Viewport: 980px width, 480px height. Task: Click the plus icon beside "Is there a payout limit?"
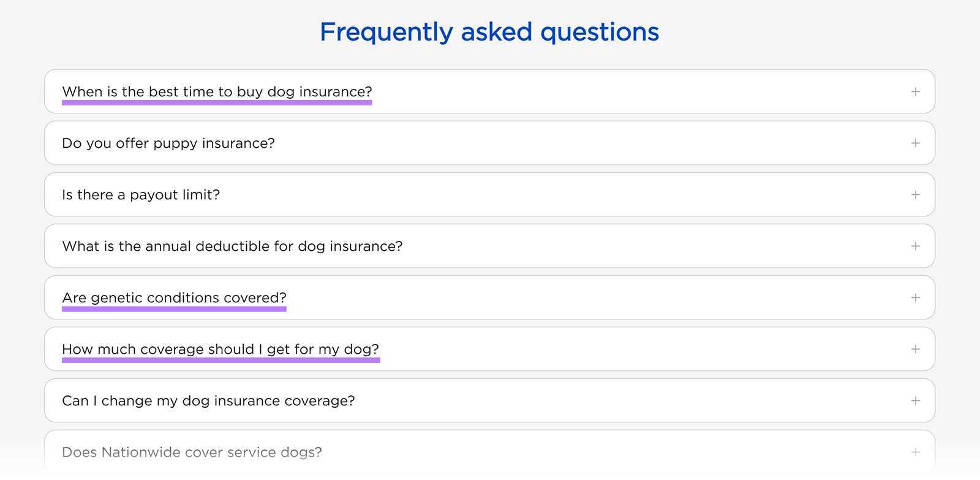[x=916, y=194]
